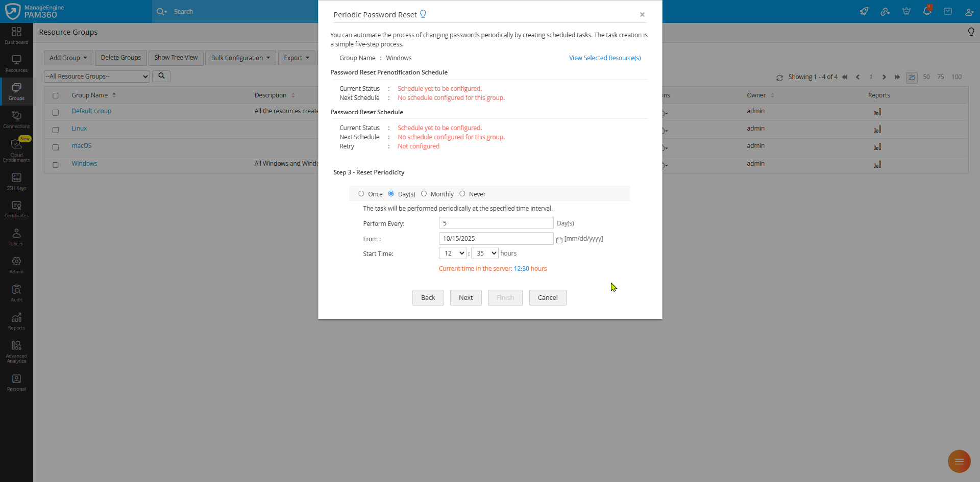Screen dimensions: 980x482
Task: View reports chart for macOS row
Action: pyautogui.click(x=877, y=146)
